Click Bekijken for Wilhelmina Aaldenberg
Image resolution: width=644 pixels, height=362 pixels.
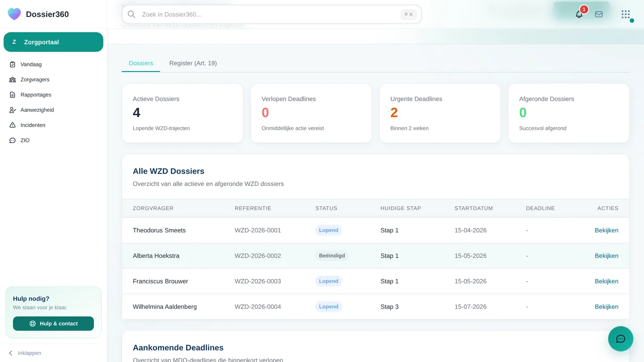coord(606,307)
